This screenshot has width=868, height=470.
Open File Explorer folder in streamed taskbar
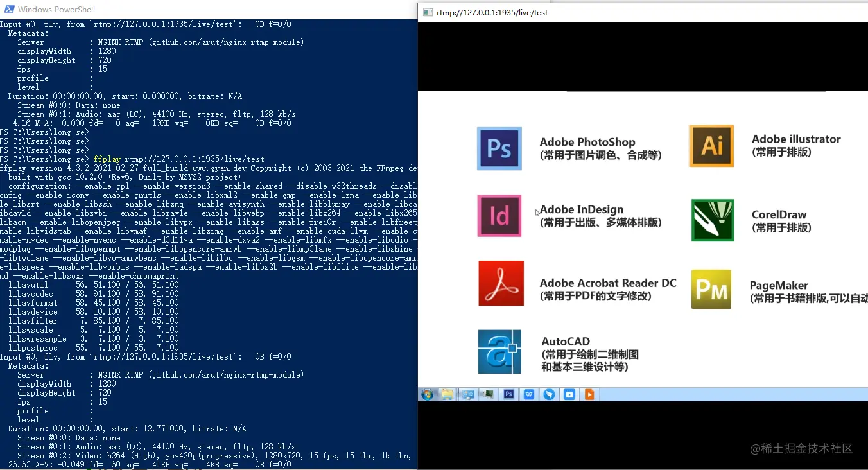(447, 394)
